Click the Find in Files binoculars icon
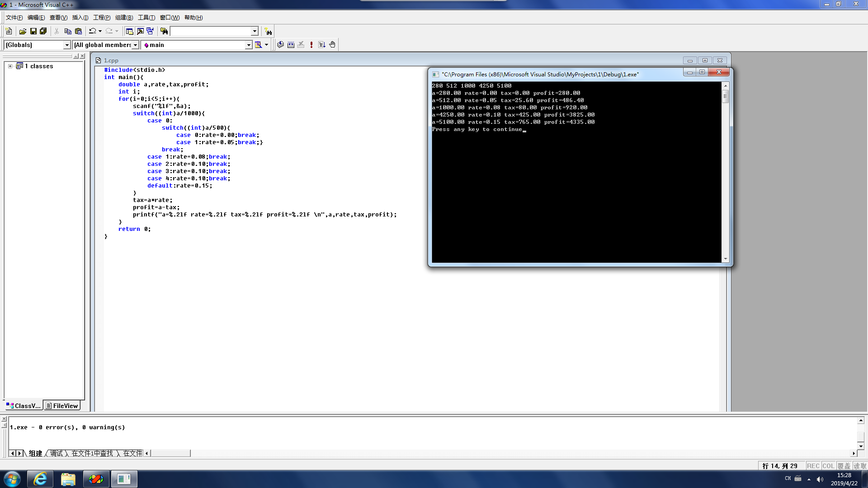Screen dimensions: 868x488 tap(164, 31)
